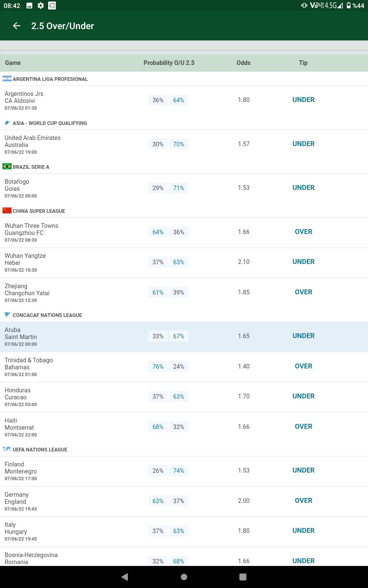Tap the Brazil flag icon
Image resolution: width=368 pixels, height=588 pixels.
pos(7,167)
